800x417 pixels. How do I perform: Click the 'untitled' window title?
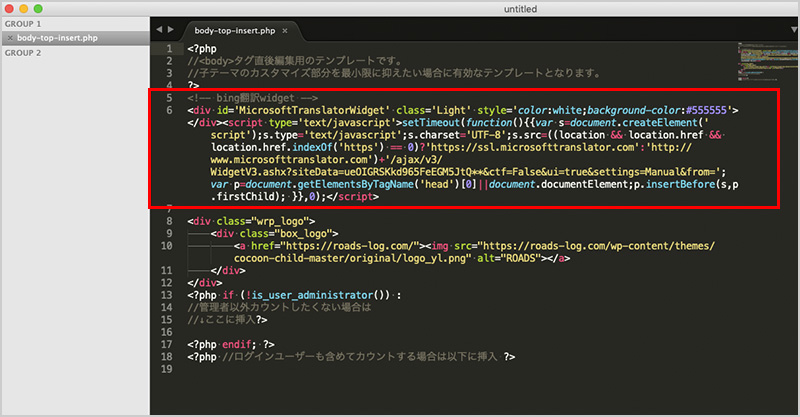[x=520, y=9]
